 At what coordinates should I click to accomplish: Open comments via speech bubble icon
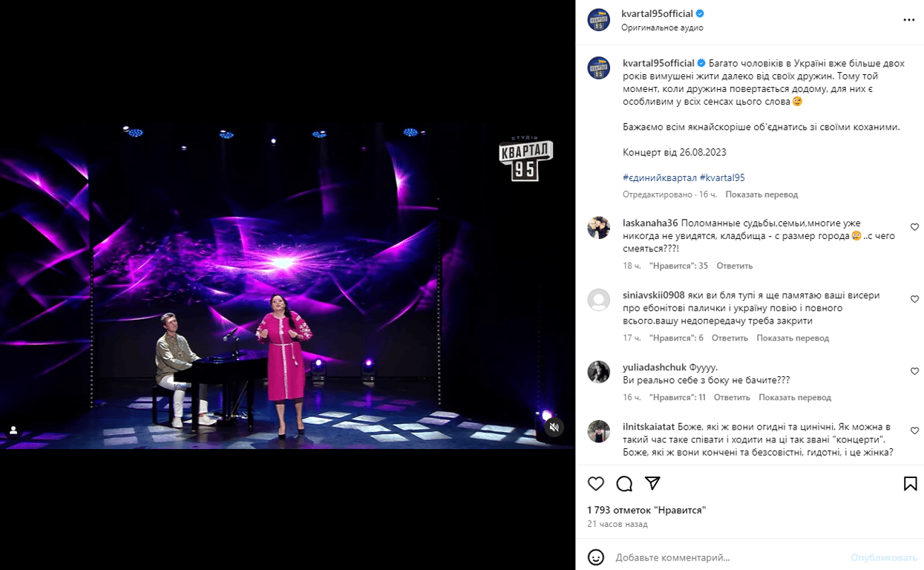coord(624,484)
